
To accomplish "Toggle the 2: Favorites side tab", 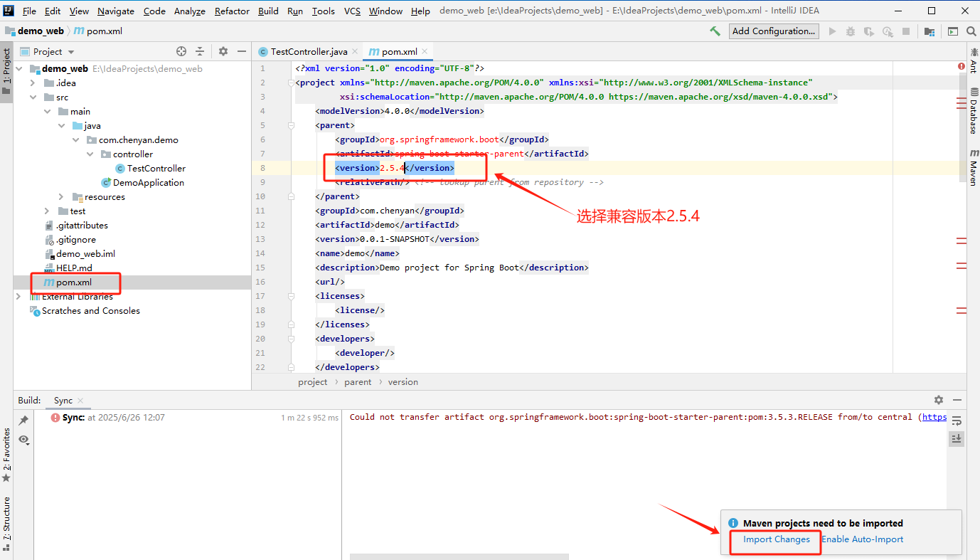I will 6,455.
